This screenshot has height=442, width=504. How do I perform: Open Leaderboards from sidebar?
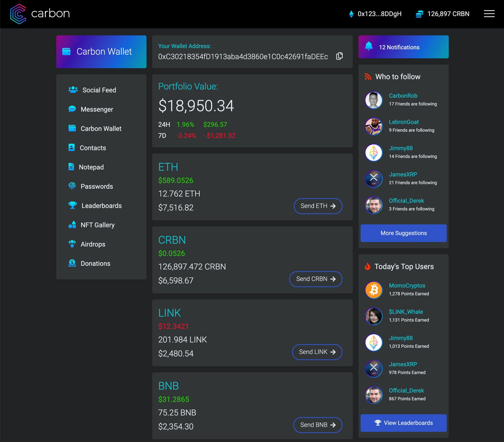(101, 206)
